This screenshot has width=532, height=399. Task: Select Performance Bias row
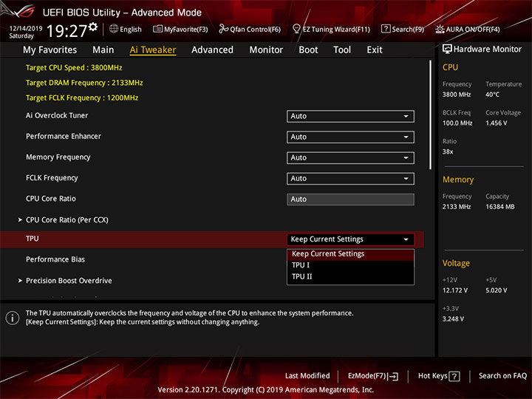point(55,259)
